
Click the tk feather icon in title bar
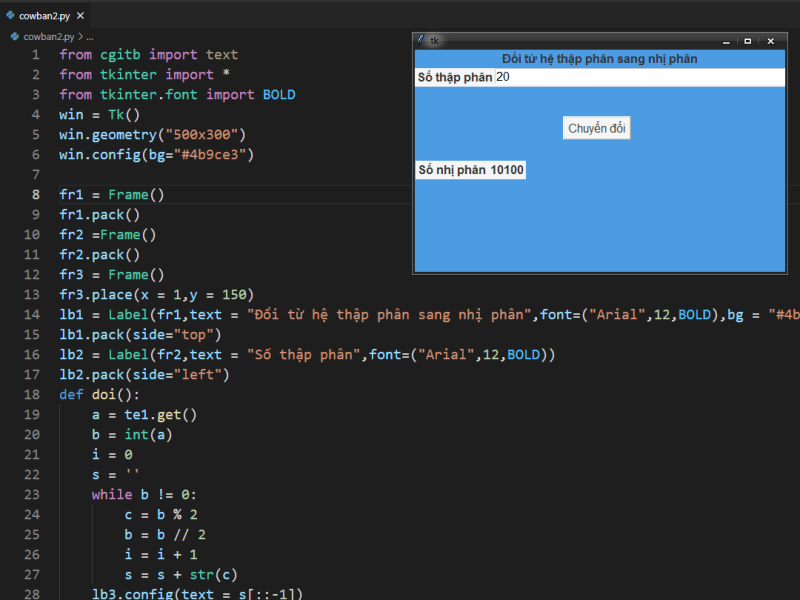421,41
